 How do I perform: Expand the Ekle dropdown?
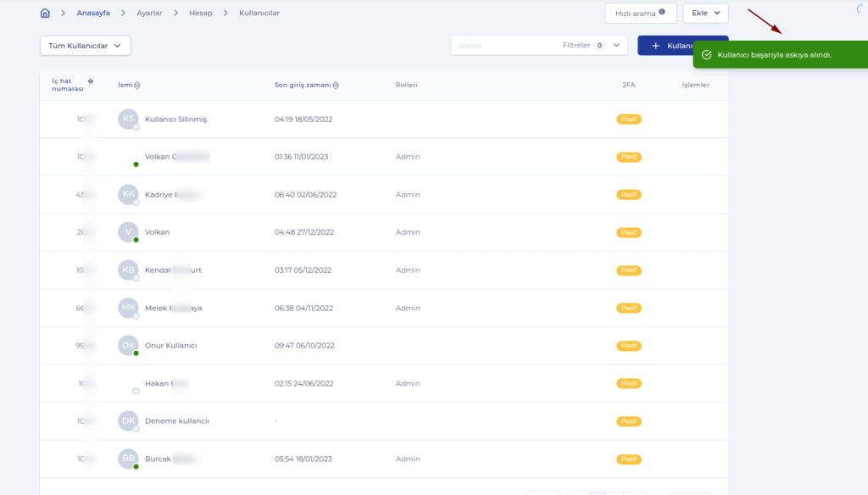coord(705,13)
